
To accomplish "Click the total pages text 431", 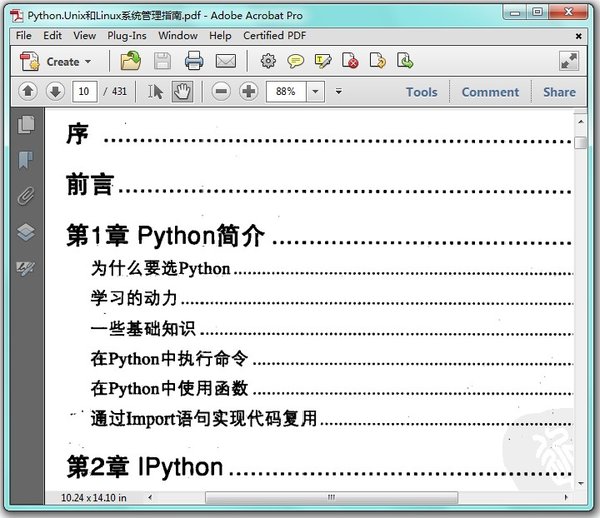I will [119, 91].
